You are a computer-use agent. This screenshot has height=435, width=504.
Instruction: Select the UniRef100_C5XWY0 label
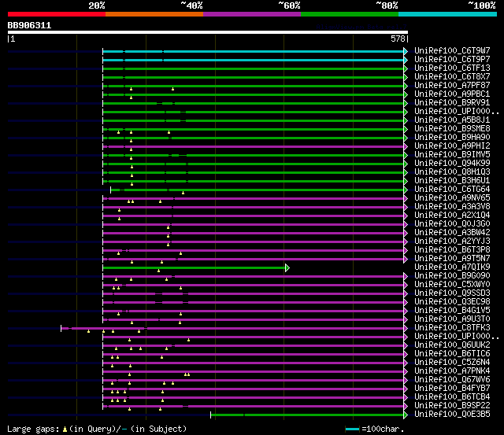tap(452, 285)
